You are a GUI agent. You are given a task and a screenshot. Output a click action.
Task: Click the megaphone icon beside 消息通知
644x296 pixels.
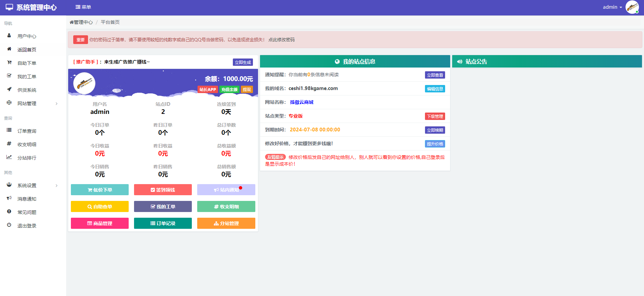coord(9,198)
